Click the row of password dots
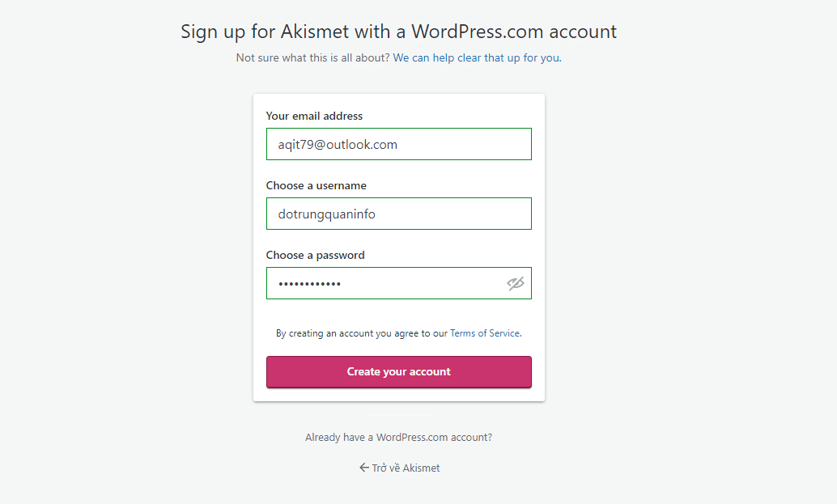Screen dimensions: 837x504 pyautogui.click(x=309, y=284)
